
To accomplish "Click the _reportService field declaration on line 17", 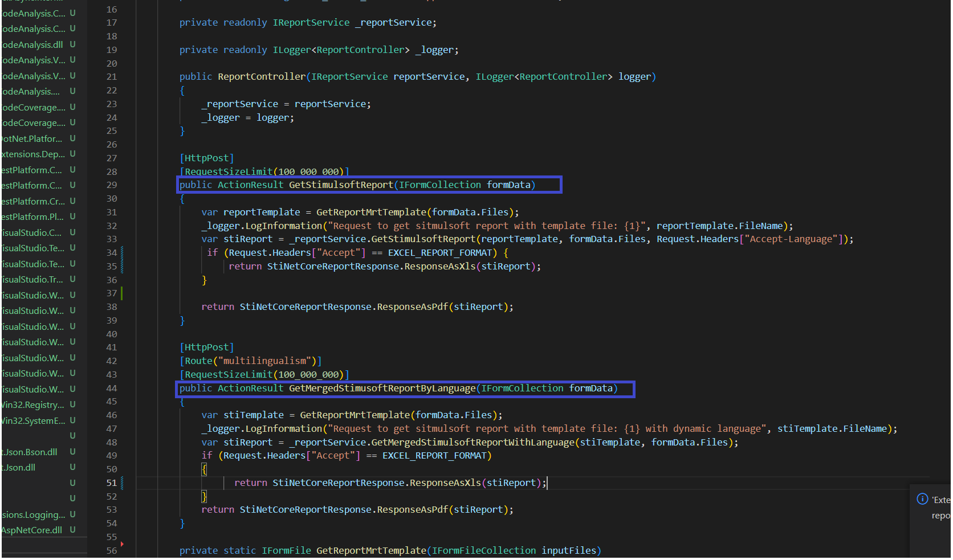I will [x=393, y=23].
